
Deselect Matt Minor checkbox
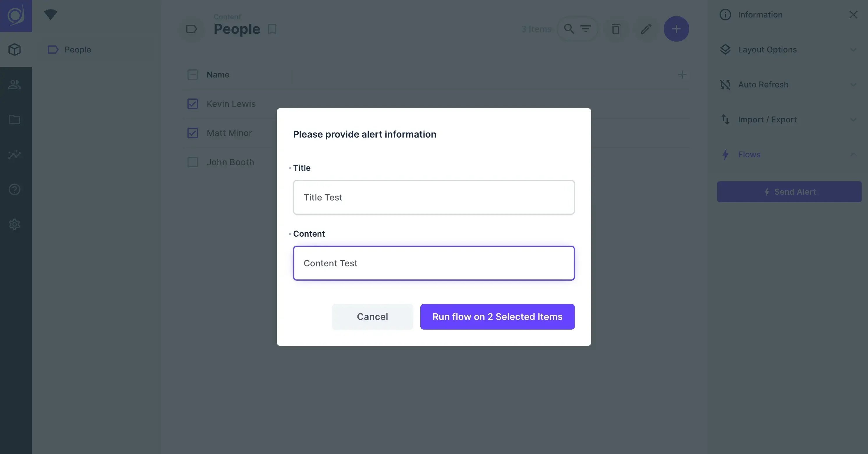(192, 133)
